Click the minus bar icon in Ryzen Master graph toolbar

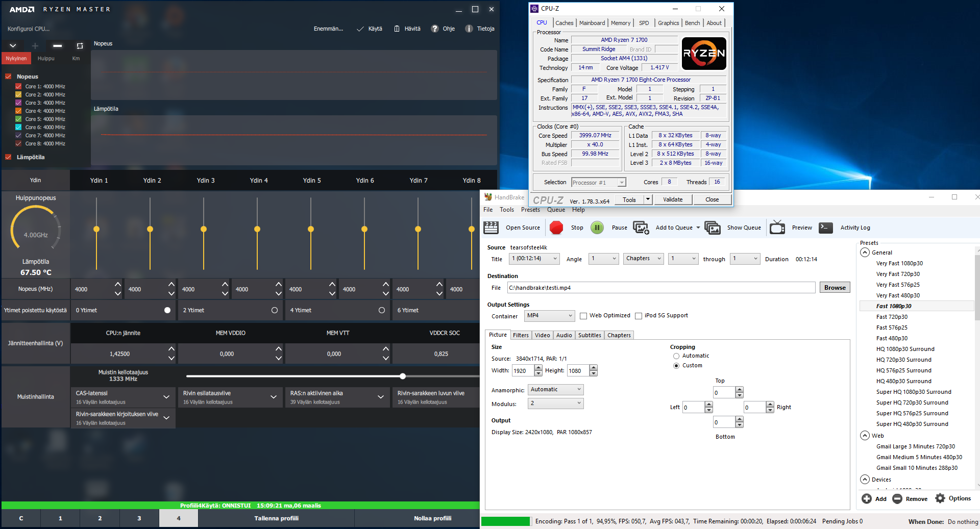[x=58, y=46]
